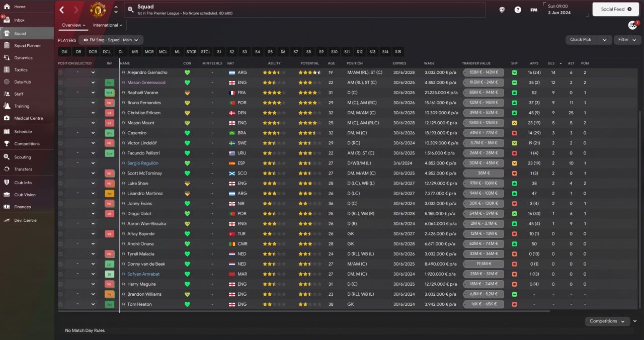Viewport: 644px width, 340px height.
Task: Expand the Overview dropdown
Action: (x=73, y=25)
